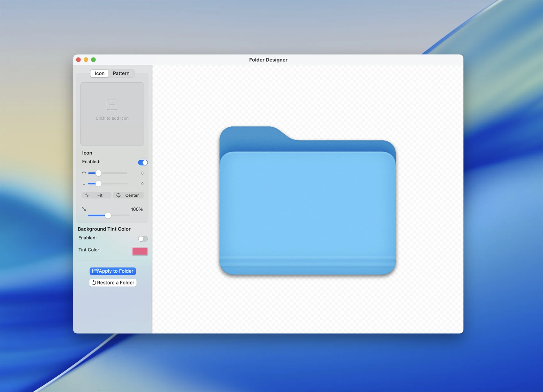This screenshot has height=392, width=543.
Task: Disable the Icon Enabled switch
Action: (x=143, y=163)
